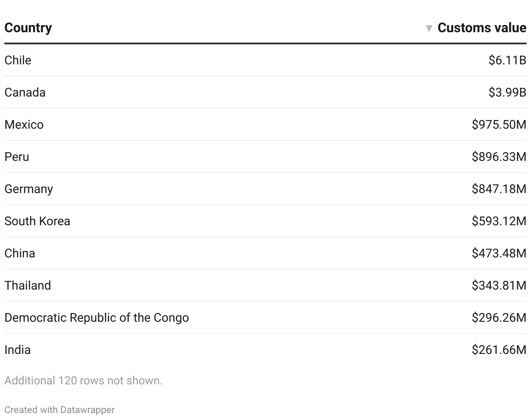Click the Peru country cell

pos(17,157)
